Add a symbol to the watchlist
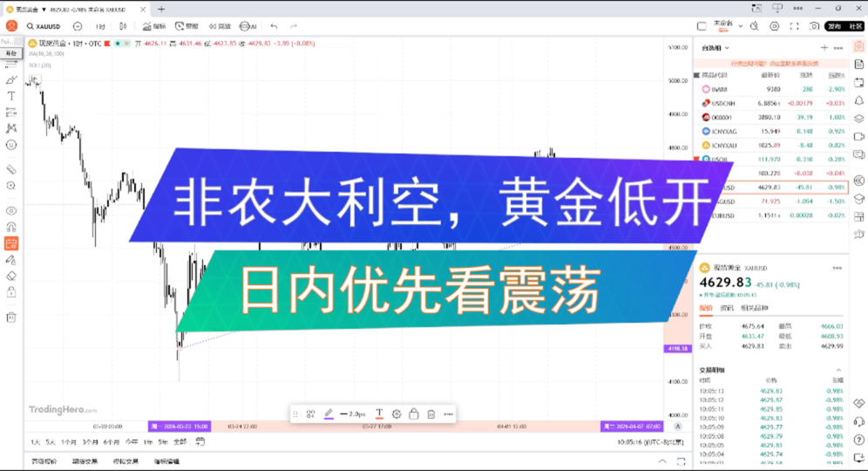 tap(824, 48)
